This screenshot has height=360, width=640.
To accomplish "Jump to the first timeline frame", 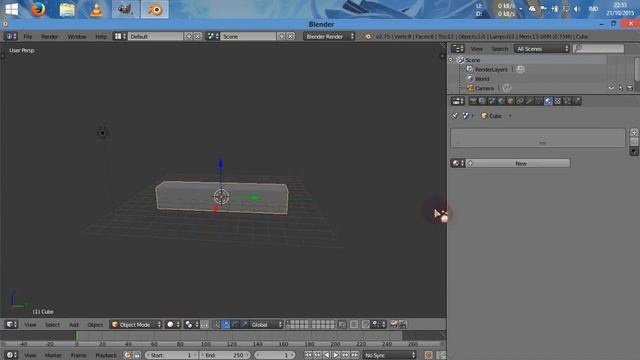I will click(x=308, y=355).
